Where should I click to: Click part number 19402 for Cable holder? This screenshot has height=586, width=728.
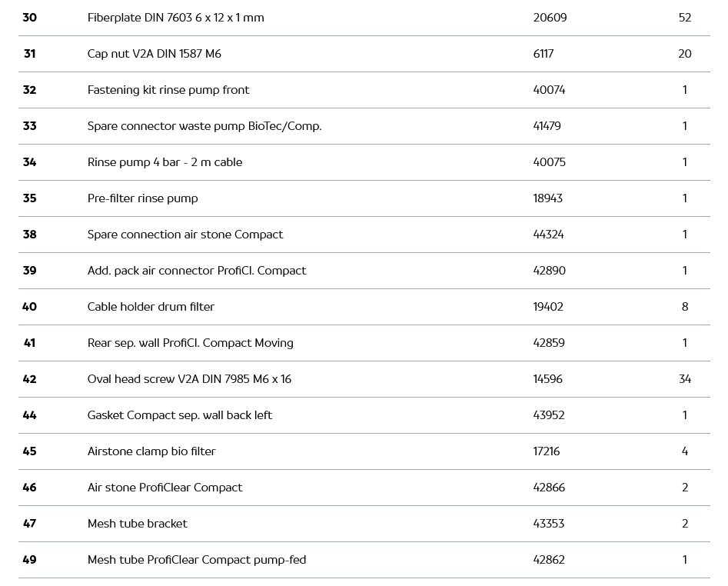[548, 307]
